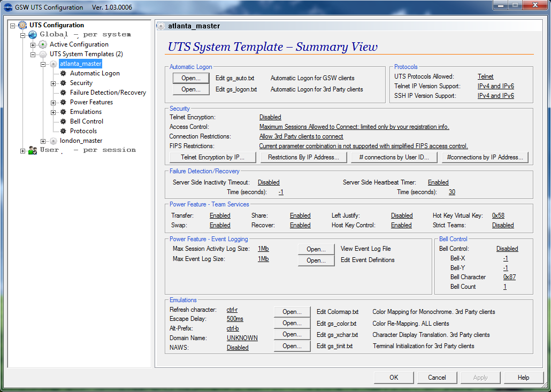Click SSH IP Version Support IPv4 and IPv6
The image size is (551, 392).
pyautogui.click(x=495, y=96)
